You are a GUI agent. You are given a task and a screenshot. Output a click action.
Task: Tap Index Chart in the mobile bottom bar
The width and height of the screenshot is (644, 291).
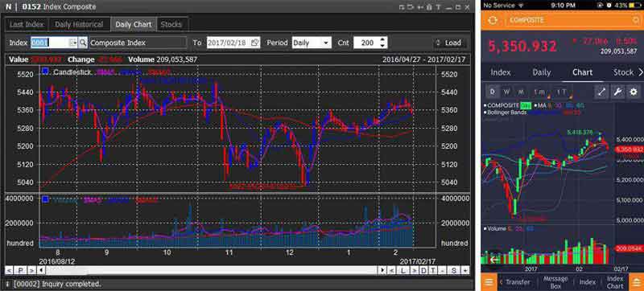click(x=615, y=282)
